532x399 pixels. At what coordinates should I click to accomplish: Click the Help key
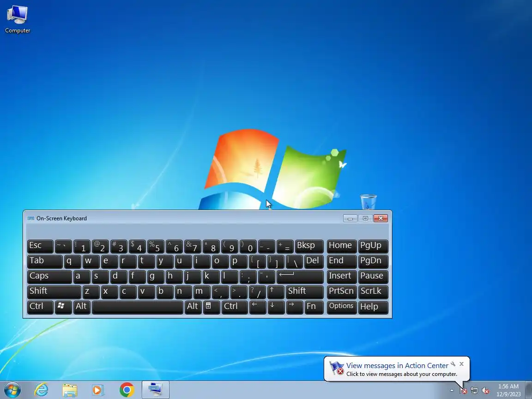tap(373, 307)
